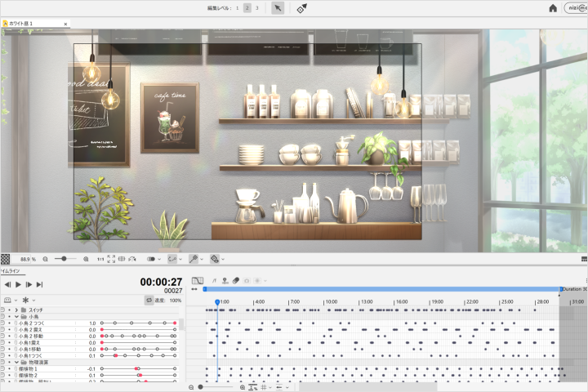Toggle the diamond tag icon button
Image resolution: width=588 pixels, height=392 pixels.
point(215,259)
